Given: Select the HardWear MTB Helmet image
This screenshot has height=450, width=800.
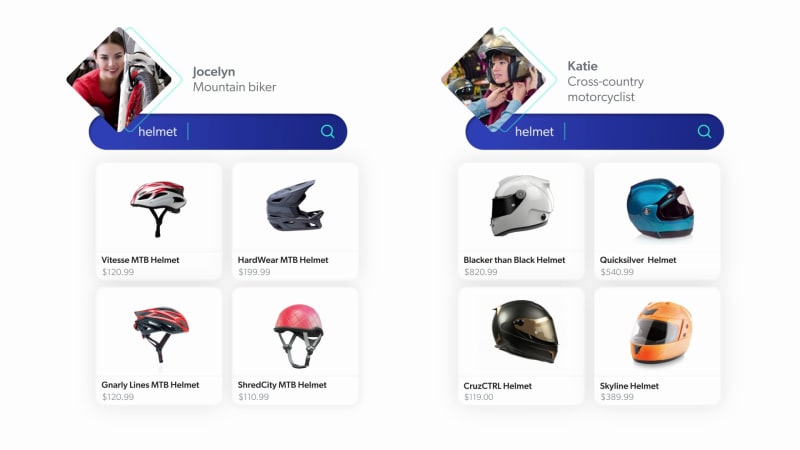Looking at the screenshot, I should [295, 206].
